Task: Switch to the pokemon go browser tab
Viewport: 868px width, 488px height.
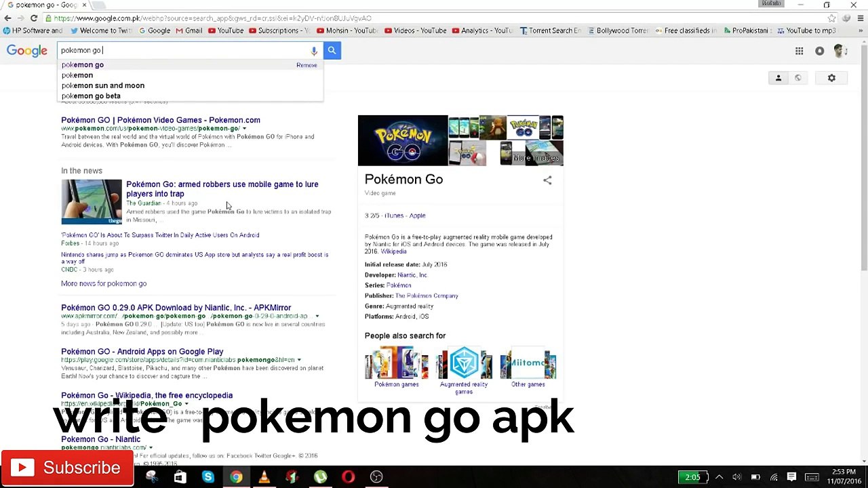Action: pos(45,5)
